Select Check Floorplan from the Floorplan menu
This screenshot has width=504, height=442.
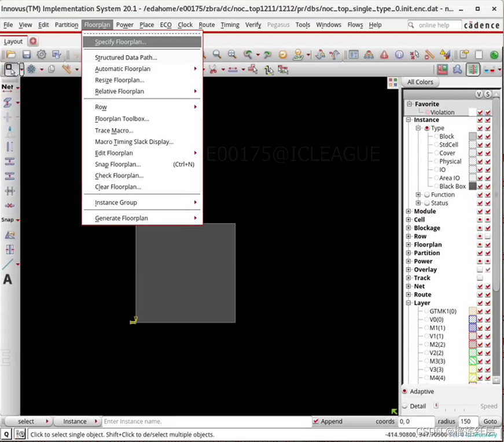pyautogui.click(x=119, y=176)
